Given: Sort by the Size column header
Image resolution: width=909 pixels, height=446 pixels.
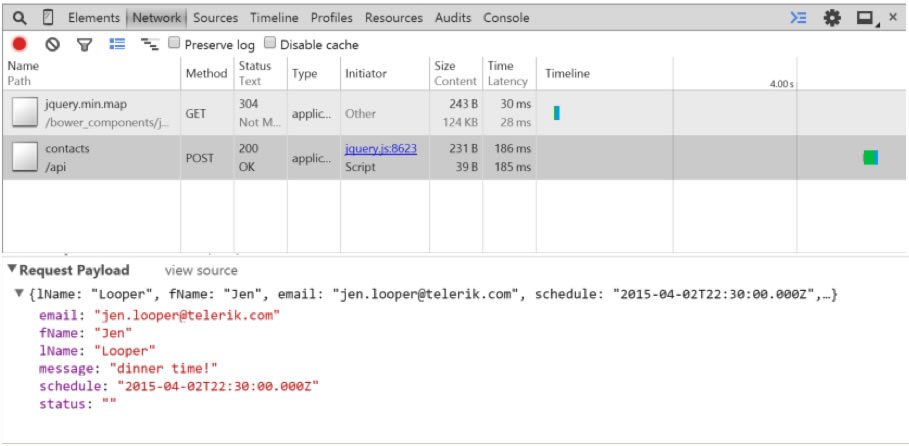Looking at the screenshot, I should (x=456, y=73).
